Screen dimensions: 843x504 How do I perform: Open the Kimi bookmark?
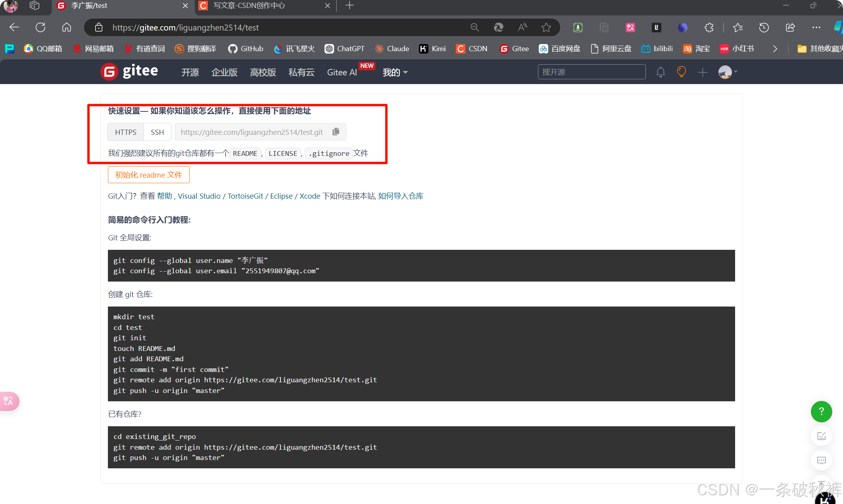tap(432, 49)
